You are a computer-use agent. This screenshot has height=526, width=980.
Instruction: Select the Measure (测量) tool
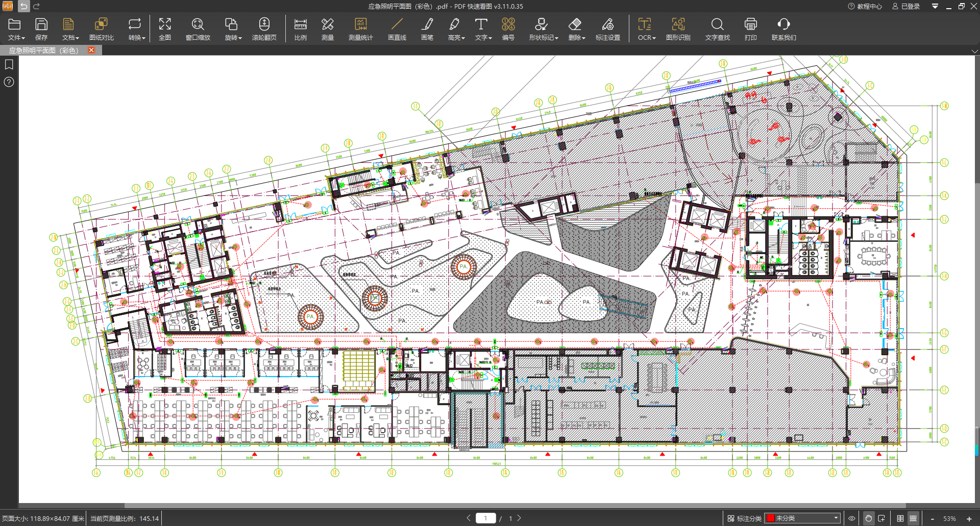(328, 29)
